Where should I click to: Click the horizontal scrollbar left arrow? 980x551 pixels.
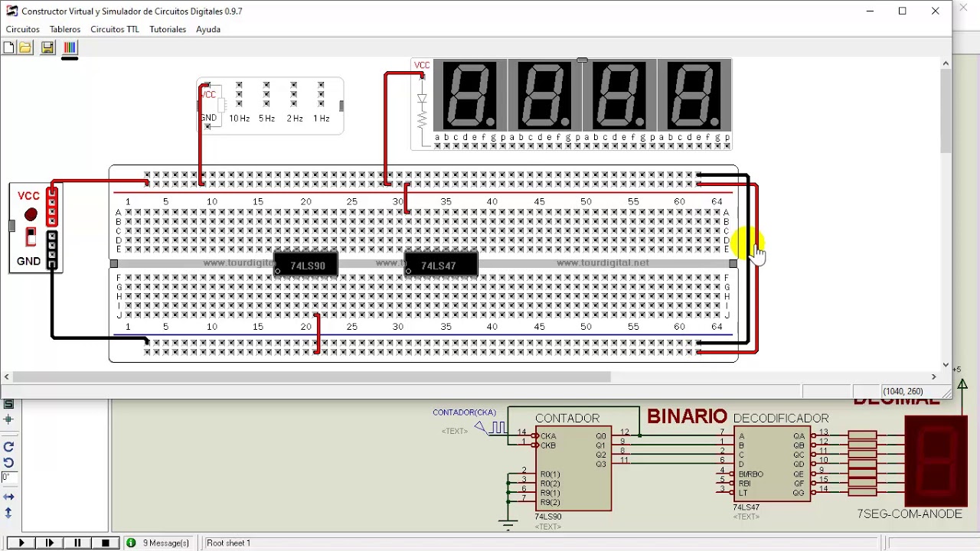[7, 377]
